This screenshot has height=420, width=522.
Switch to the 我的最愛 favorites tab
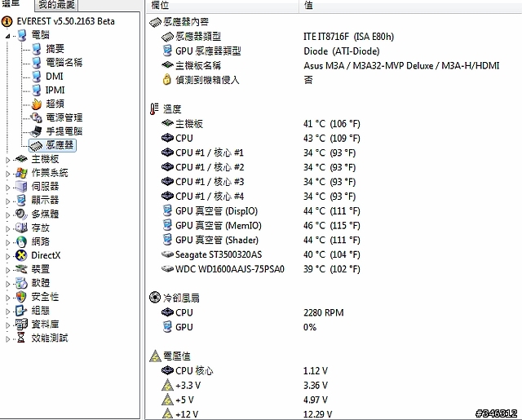click(x=56, y=5)
